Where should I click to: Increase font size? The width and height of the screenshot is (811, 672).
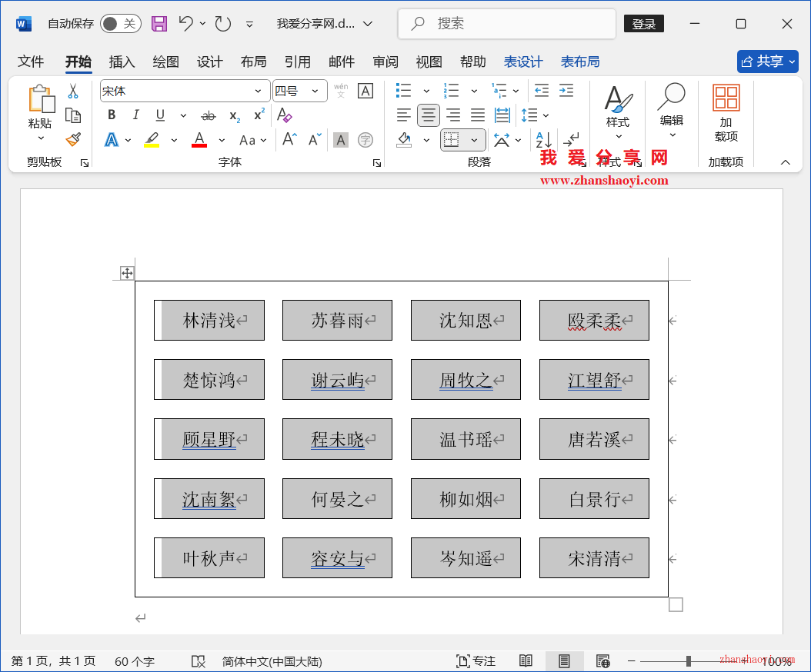coord(289,140)
